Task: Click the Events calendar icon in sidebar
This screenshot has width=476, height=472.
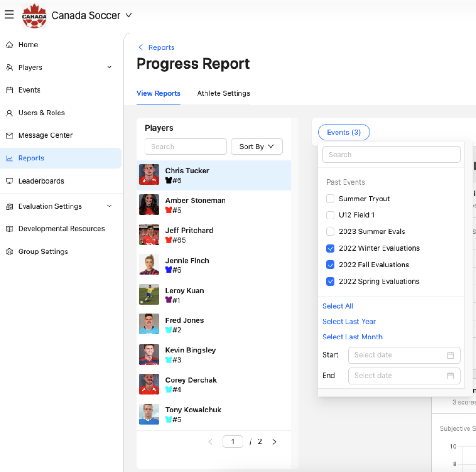Action: point(9,90)
